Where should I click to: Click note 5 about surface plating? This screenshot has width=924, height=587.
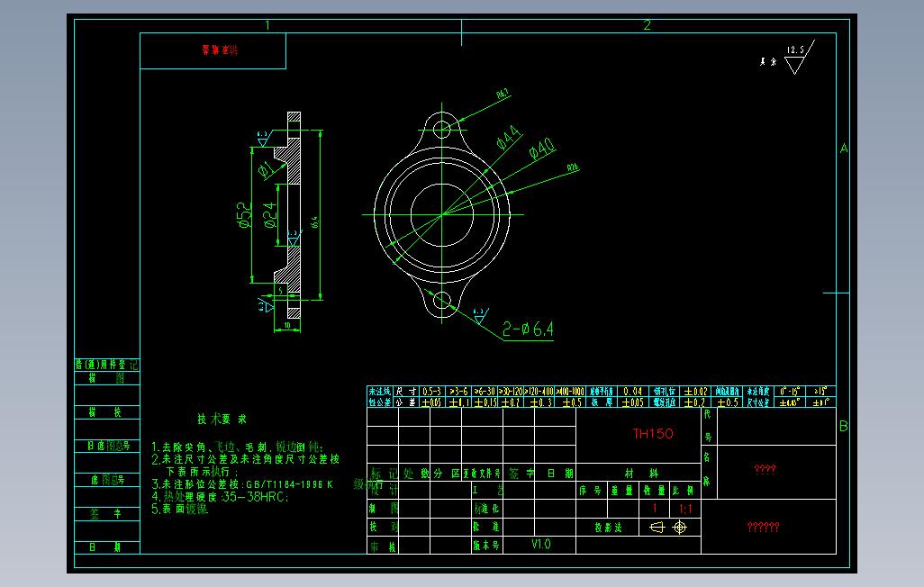click(x=180, y=509)
